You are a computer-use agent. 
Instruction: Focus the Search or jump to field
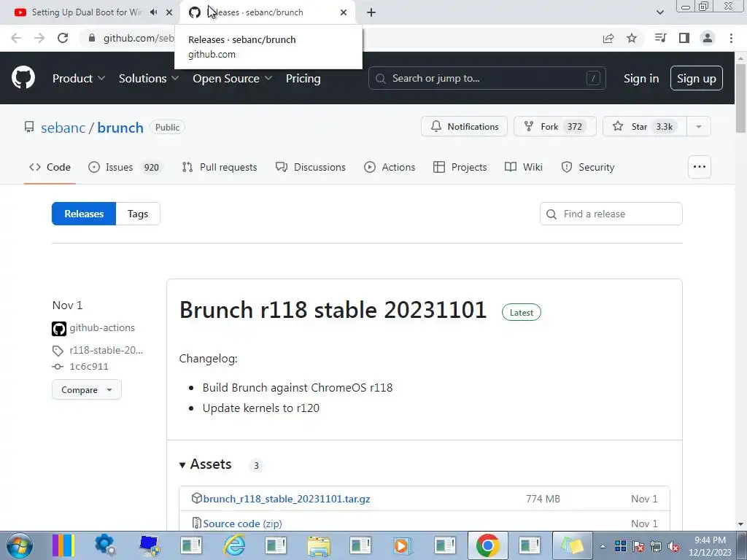click(x=487, y=78)
